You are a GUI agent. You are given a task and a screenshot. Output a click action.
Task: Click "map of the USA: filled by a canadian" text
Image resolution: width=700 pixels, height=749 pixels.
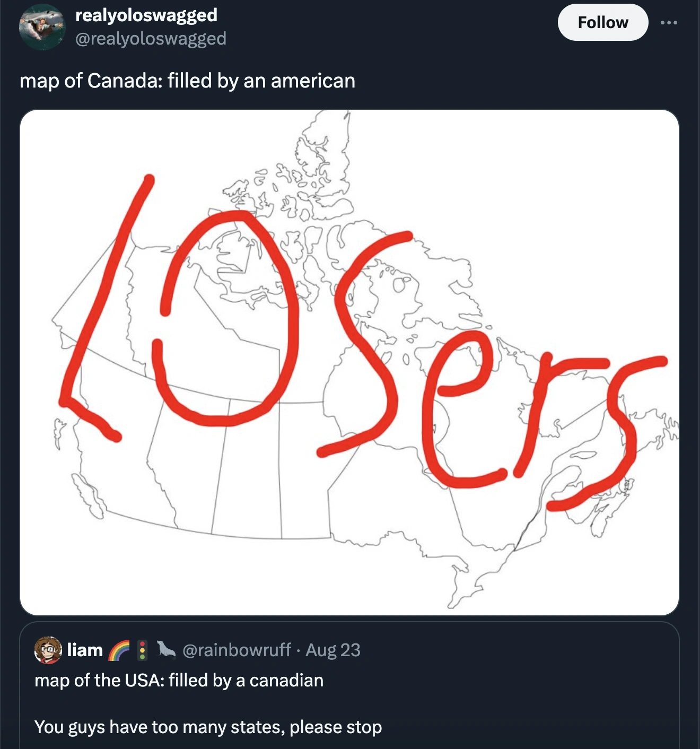point(179,680)
